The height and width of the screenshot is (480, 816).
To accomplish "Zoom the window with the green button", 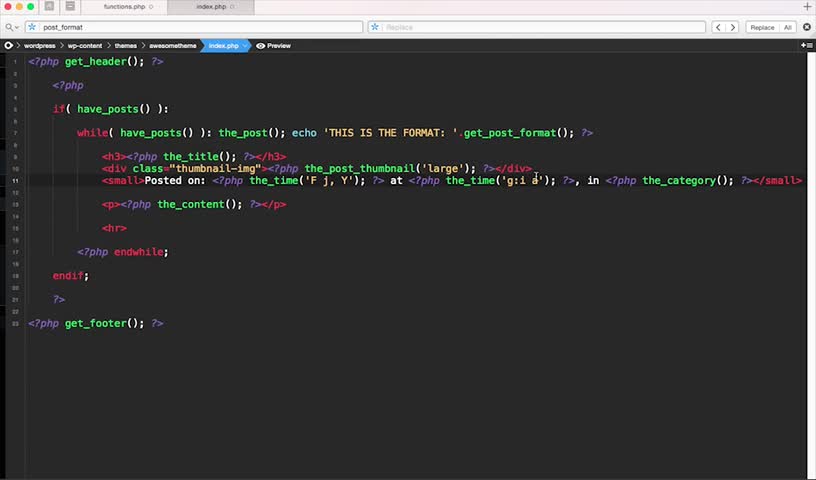I will click(31, 7).
